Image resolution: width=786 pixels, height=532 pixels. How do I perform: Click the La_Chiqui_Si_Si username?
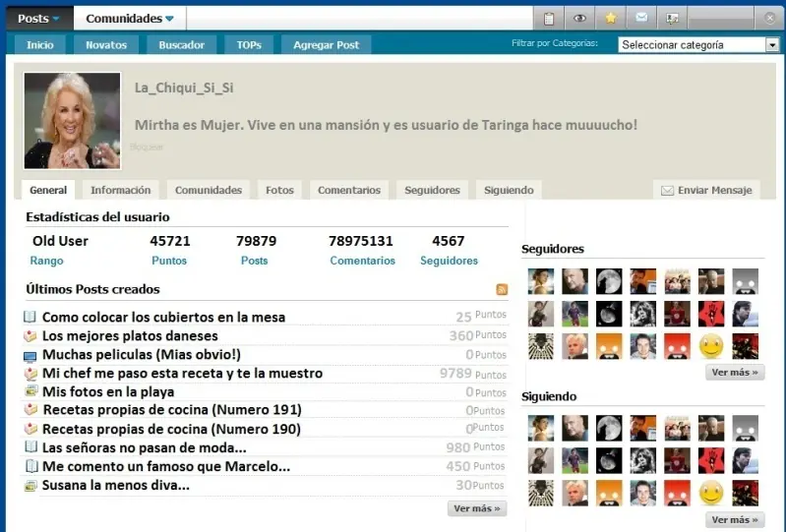tap(184, 88)
